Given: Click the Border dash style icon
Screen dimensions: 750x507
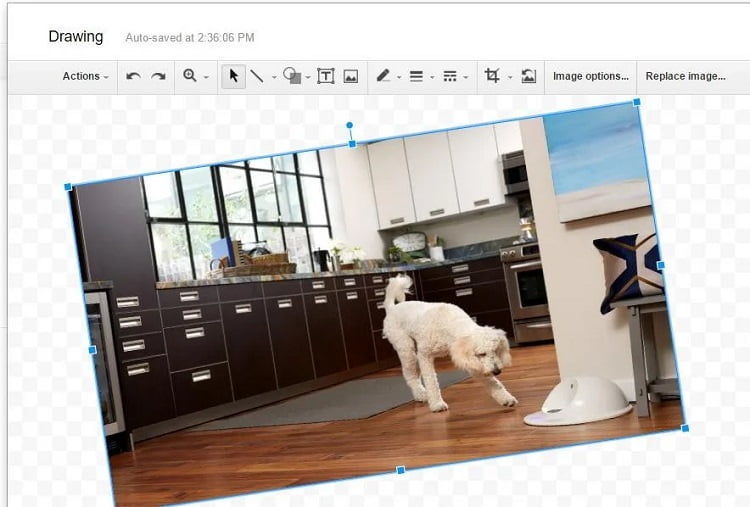Looking at the screenshot, I should tap(450, 76).
